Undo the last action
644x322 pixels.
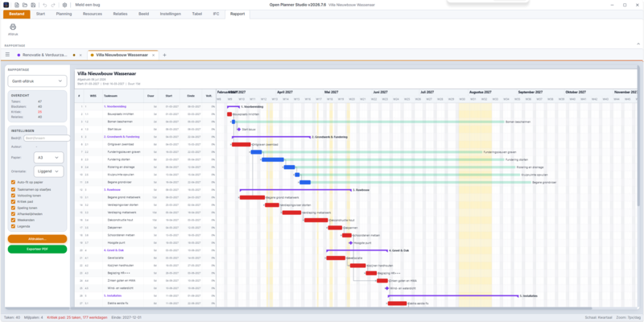pyautogui.click(x=45, y=5)
